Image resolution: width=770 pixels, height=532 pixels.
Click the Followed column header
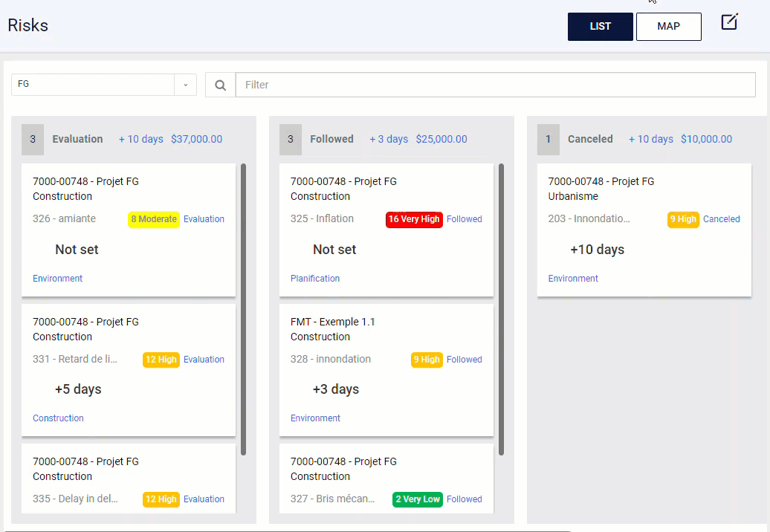(x=331, y=139)
